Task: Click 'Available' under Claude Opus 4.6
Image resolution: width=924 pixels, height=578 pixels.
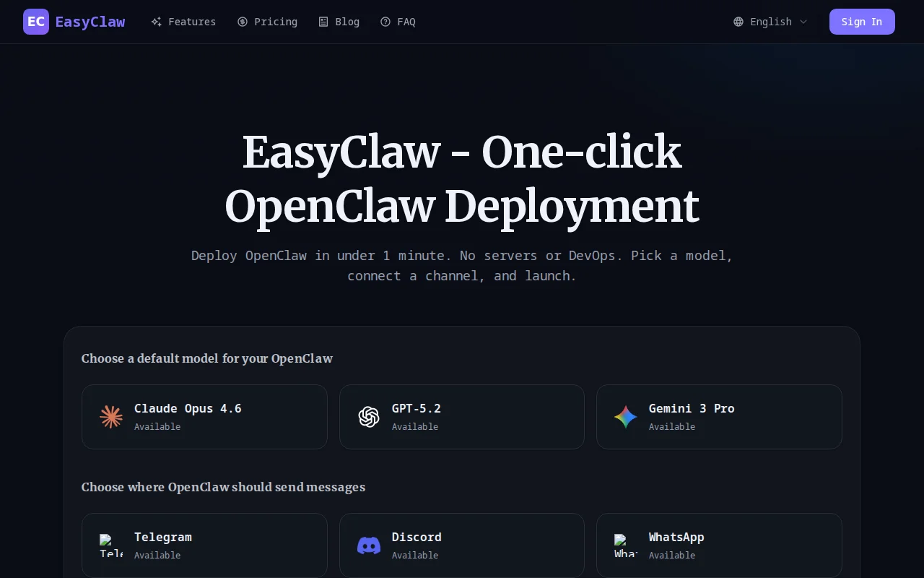Action: point(157,427)
